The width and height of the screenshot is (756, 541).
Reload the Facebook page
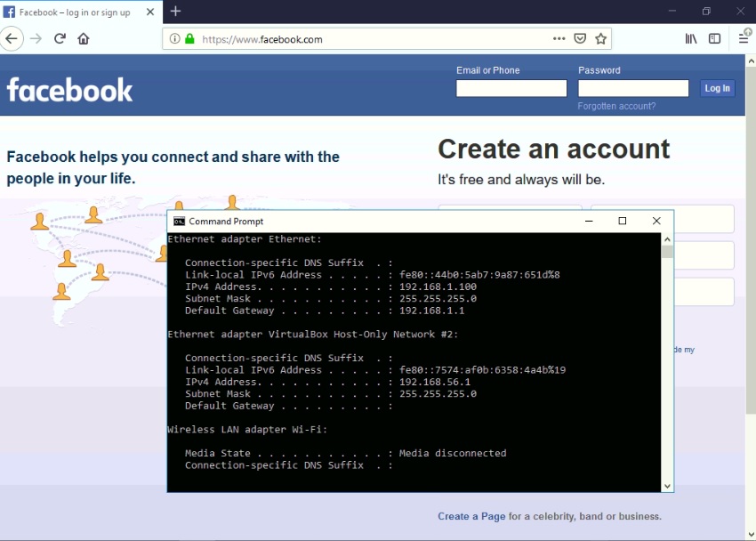pos(59,38)
